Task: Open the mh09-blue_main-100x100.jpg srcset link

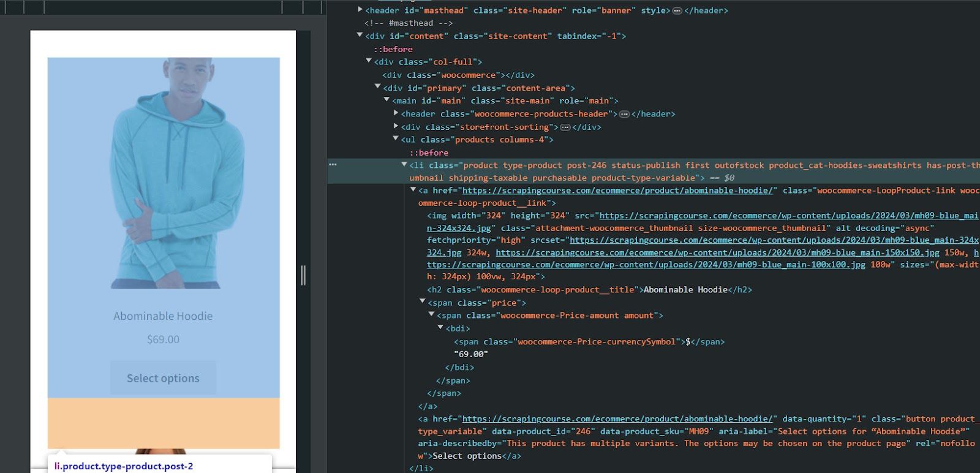Action: [x=646, y=265]
